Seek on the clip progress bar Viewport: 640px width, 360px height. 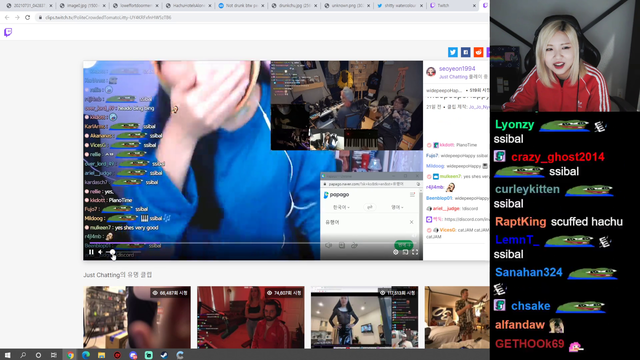[x=253, y=243]
